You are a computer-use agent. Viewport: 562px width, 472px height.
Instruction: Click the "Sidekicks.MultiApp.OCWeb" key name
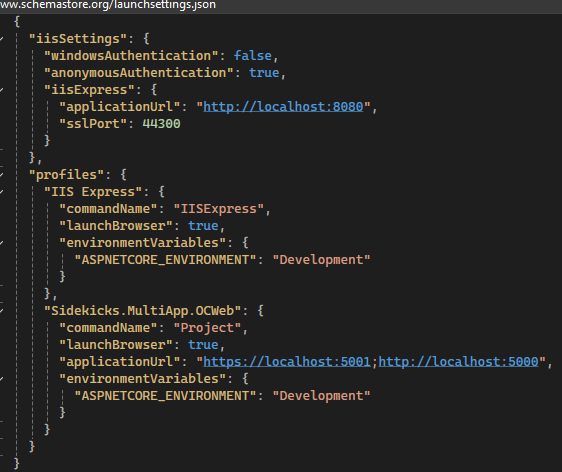point(143,311)
